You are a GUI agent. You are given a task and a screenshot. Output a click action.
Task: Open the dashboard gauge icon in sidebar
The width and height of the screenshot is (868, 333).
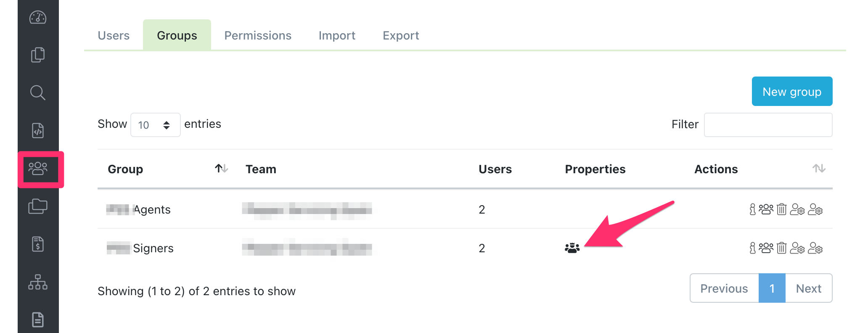(38, 18)
